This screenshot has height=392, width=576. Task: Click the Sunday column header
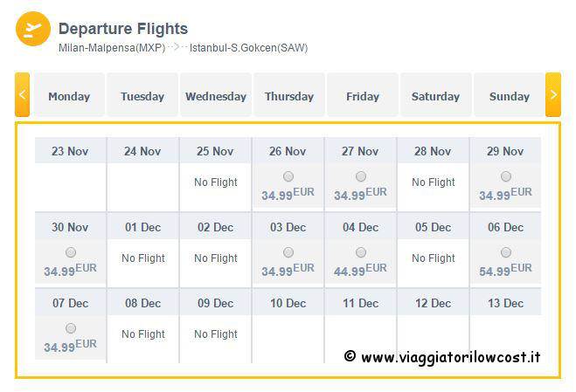pos(510,94)
